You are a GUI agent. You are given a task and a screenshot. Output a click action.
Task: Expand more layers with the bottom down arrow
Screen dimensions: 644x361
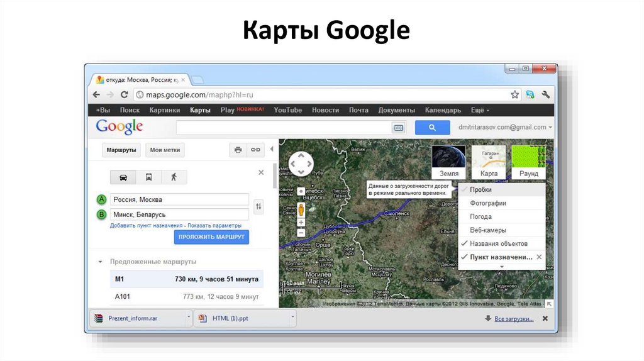pyautogui.click(x=501, y=267)
